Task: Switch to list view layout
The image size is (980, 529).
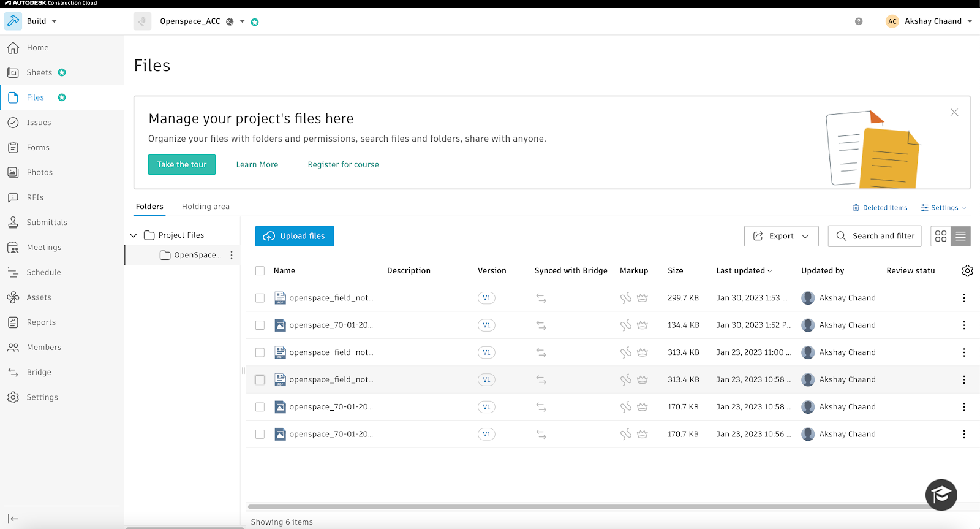Action: click(960, 236)
